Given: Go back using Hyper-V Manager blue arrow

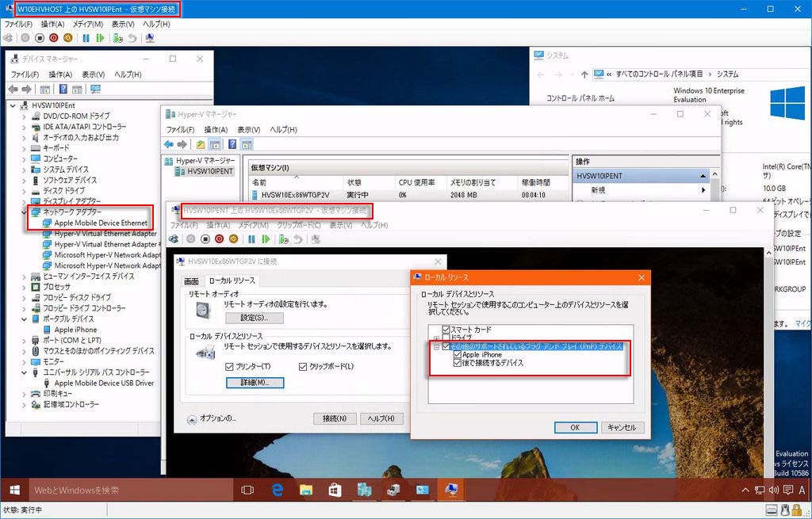Looking at the screenshot, I should coord(169,144).
